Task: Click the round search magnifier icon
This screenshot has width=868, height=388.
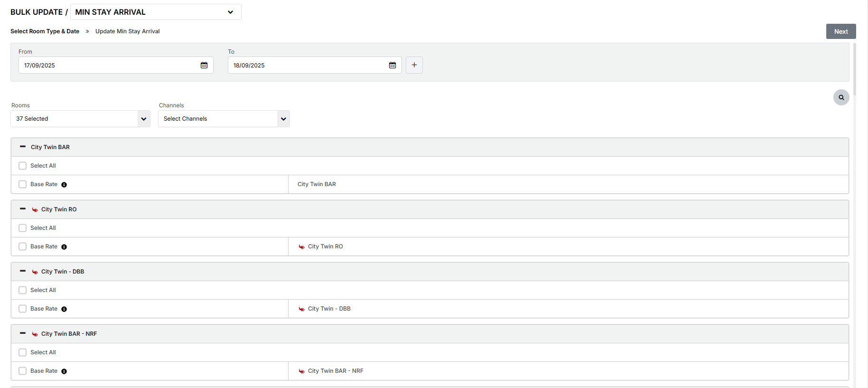Action: click(841, 97)
